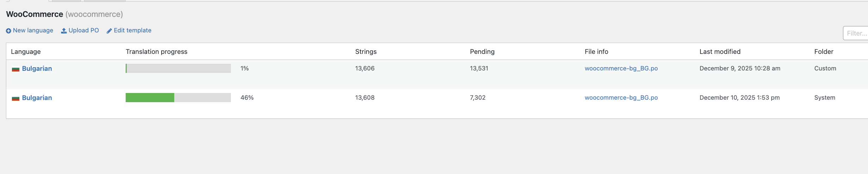
Task: Open the New language link
Action: click(x=33, y=31)
